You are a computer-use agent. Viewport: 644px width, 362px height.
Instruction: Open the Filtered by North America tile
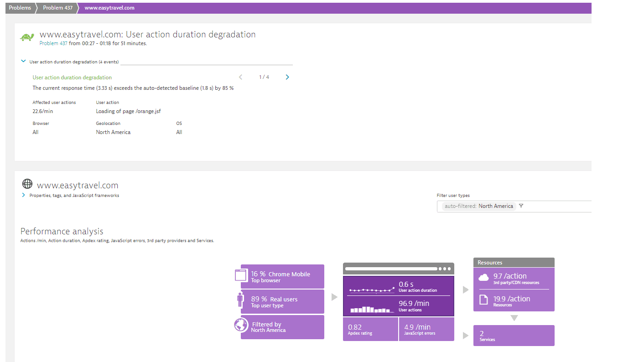point(282,327)
